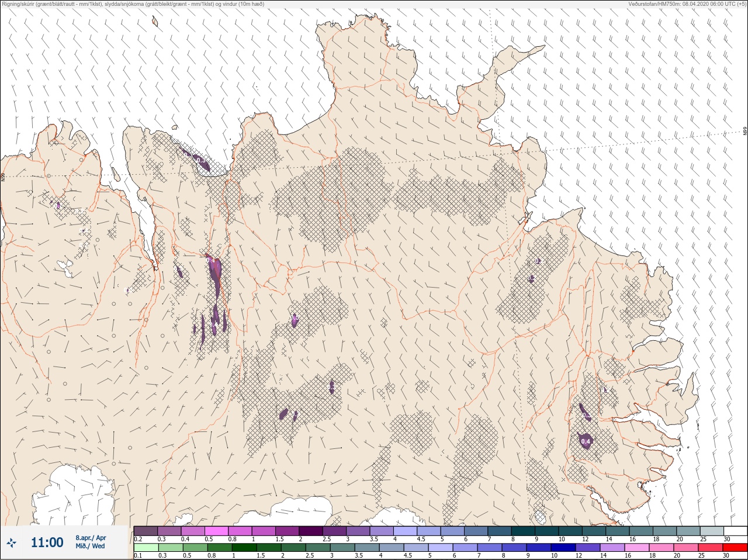Pick the deep blue rain swatch starting at 10
The width and height of the screenshot is (748, 560).
563,548
